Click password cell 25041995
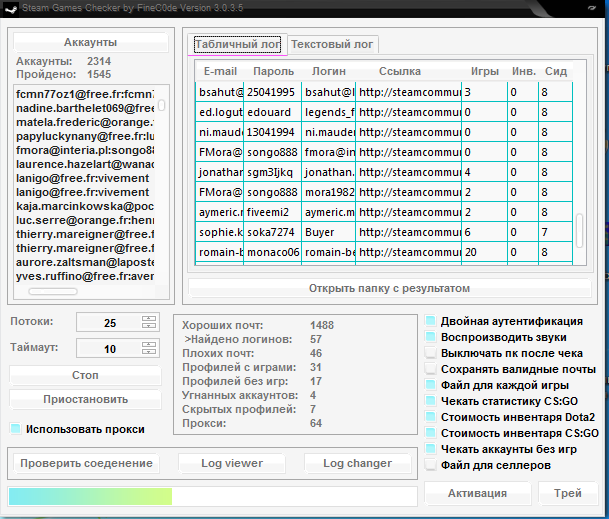 pos(273,92)
